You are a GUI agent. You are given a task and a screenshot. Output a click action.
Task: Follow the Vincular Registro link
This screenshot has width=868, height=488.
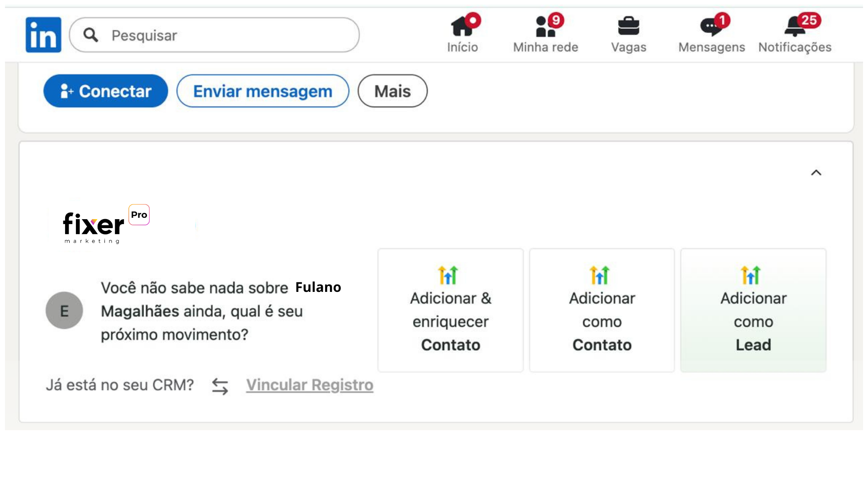310,385
